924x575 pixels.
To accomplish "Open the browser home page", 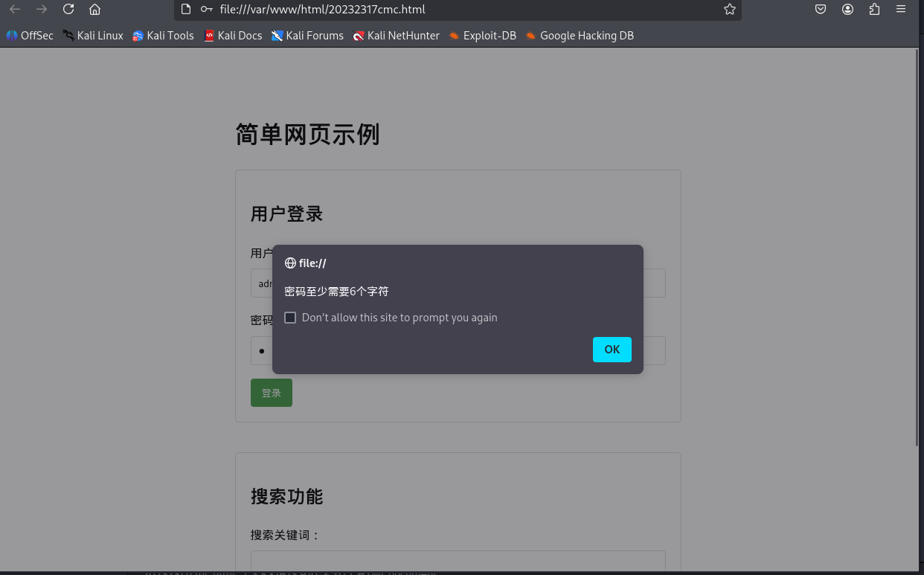I will [x=94, y=10].
